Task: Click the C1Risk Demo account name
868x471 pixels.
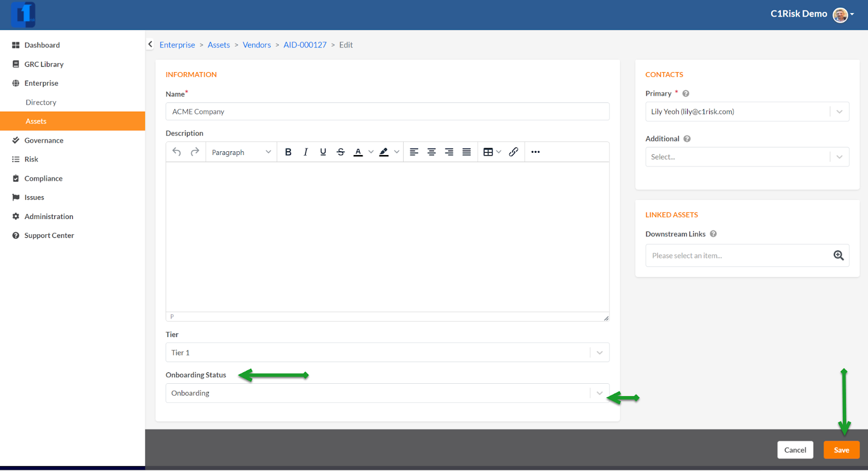Action: 799,14
